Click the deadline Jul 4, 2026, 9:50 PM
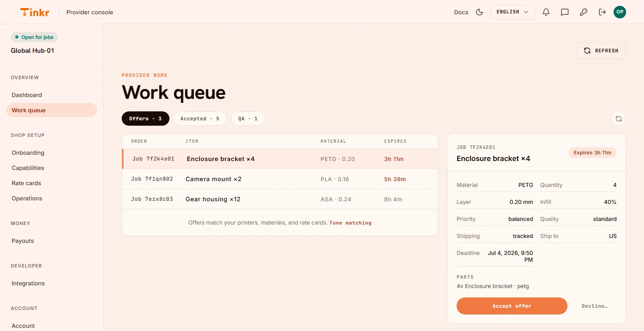 [510, 256]
